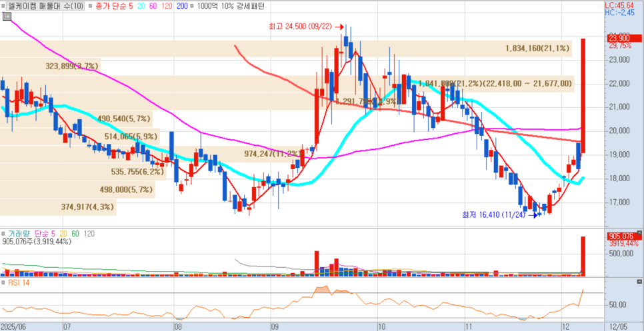644x331 pixels.
Task: Click the grid table icon under the chart title
Action: click(6, 16)
